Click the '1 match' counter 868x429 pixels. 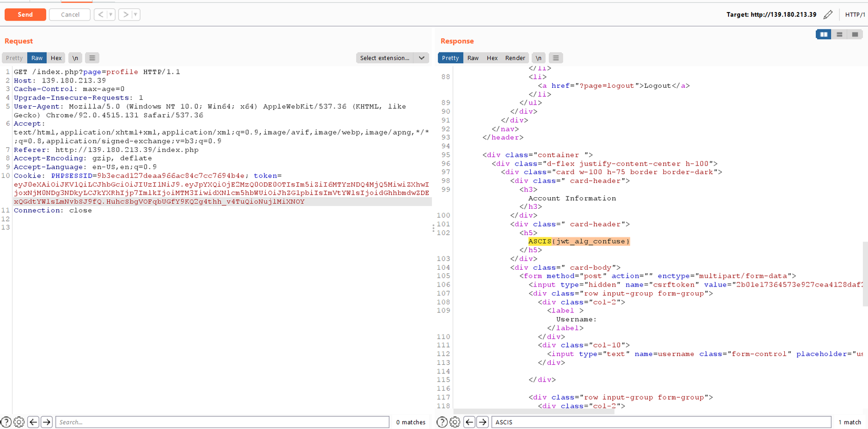click(850, 422)
